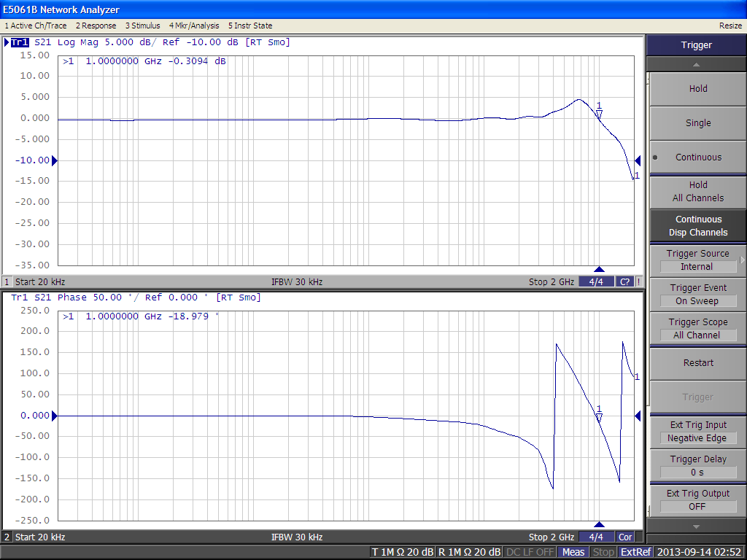
Task: Toggle Ext Trig Input Negative Edge
Action: coord(698,432)
